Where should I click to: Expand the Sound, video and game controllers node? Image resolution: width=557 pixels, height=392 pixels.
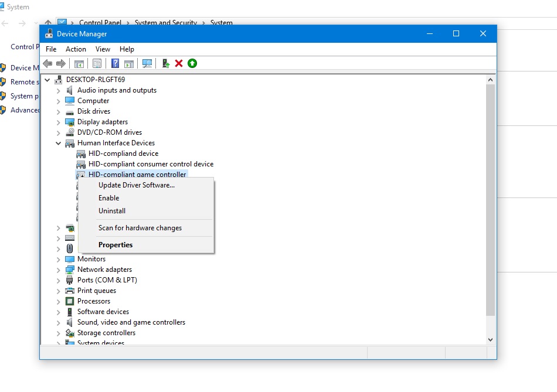pyautogui.click(x=59, y=323)
